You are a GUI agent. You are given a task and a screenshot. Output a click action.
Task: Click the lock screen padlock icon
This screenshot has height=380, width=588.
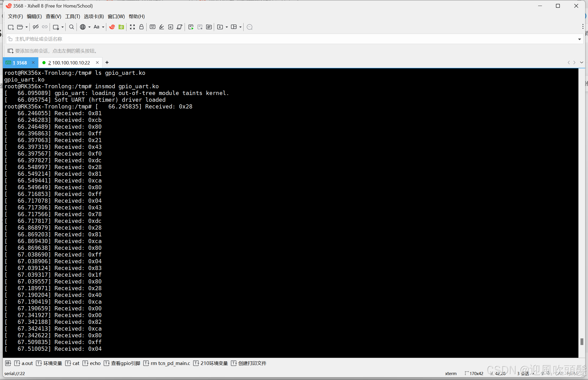(141, 27)
